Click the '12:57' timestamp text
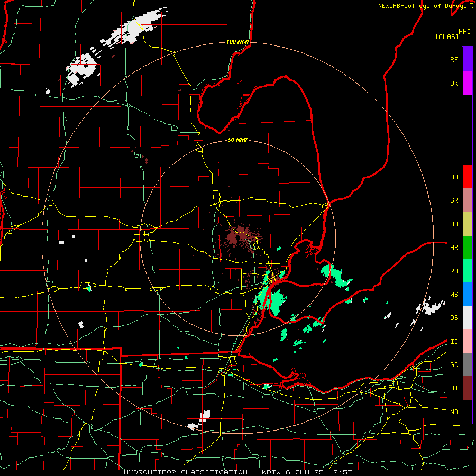 (340, 472)
